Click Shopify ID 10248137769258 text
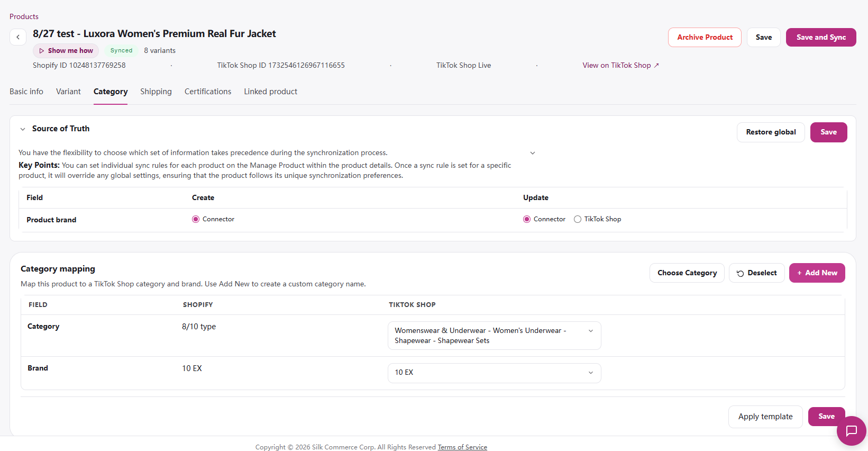This screenshot has height=451, width=868. click(79, 66)
